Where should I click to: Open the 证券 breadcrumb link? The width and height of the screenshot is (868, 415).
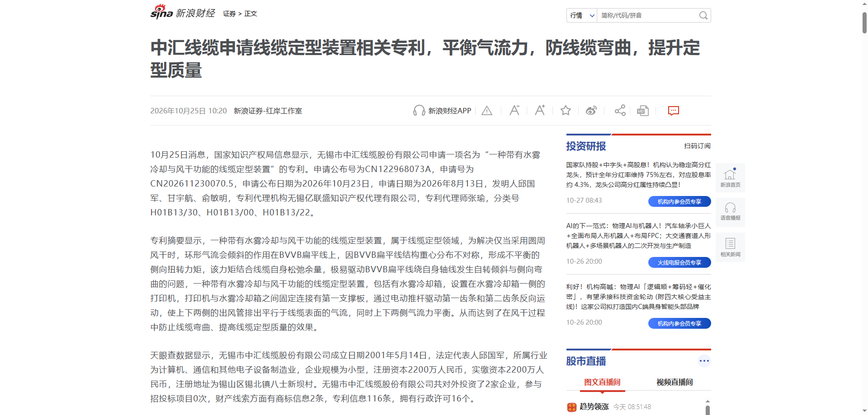click(x=229, y=14)
